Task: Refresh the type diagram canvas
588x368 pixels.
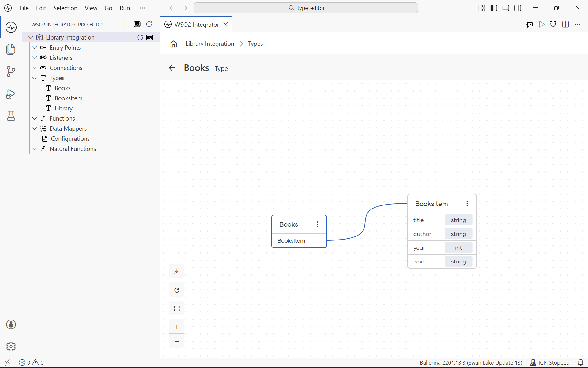Action: pyautogui.click(x=177, y=290)
